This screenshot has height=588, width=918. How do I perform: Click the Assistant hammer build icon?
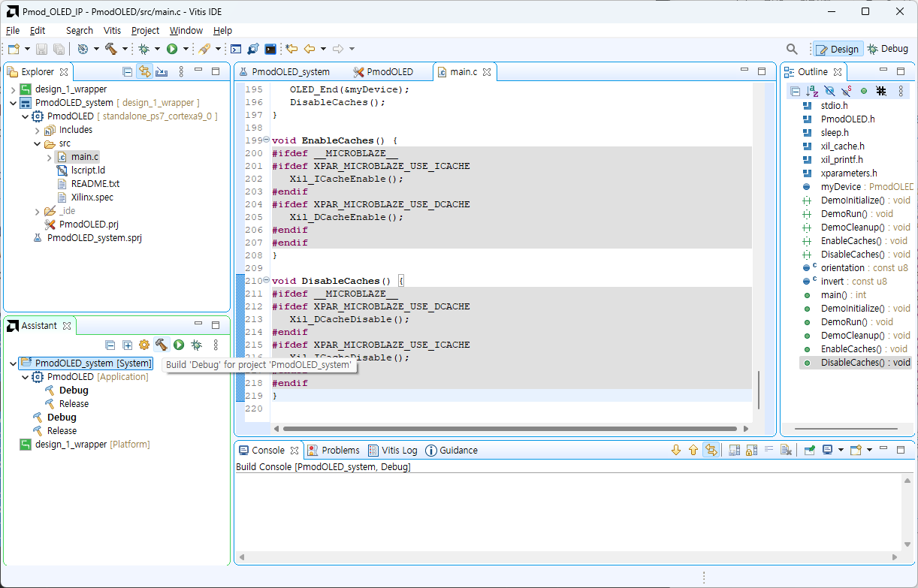click(x=162, y=345)
